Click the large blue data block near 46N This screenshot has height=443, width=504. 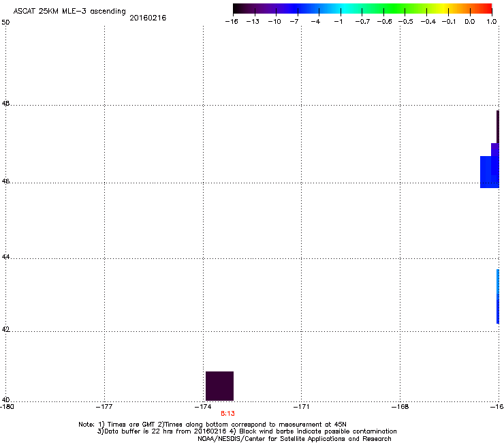pos(489,172)
